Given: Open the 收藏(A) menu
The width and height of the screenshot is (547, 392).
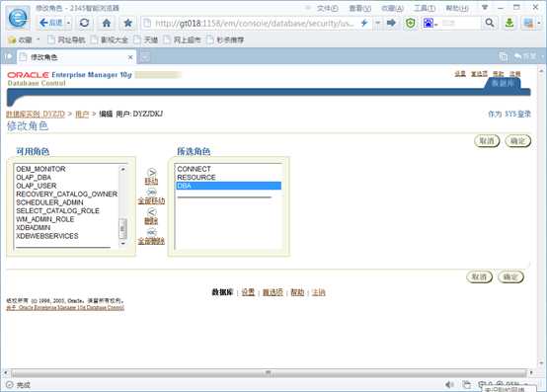Looking at the screenshot, I should (392, 8).
